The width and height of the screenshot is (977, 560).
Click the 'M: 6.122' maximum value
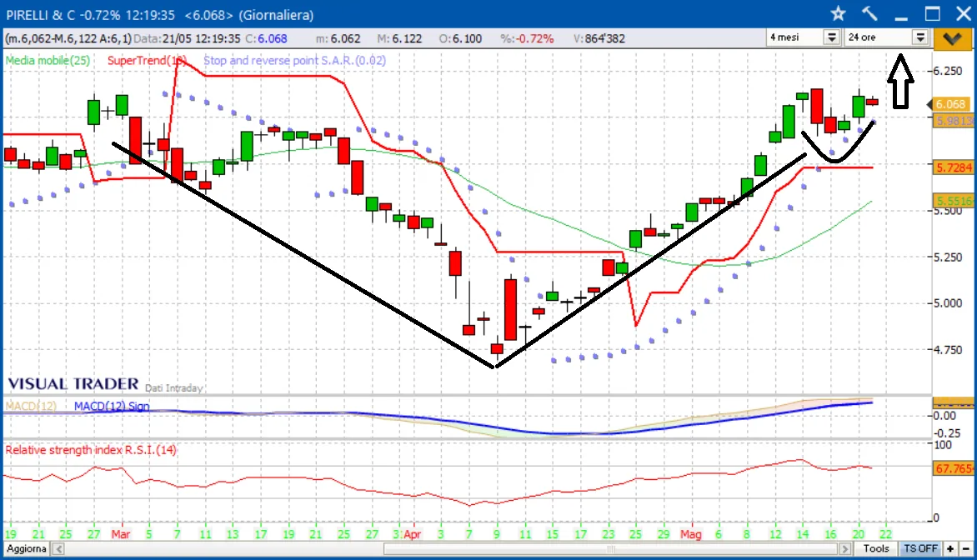coord(399,38)
